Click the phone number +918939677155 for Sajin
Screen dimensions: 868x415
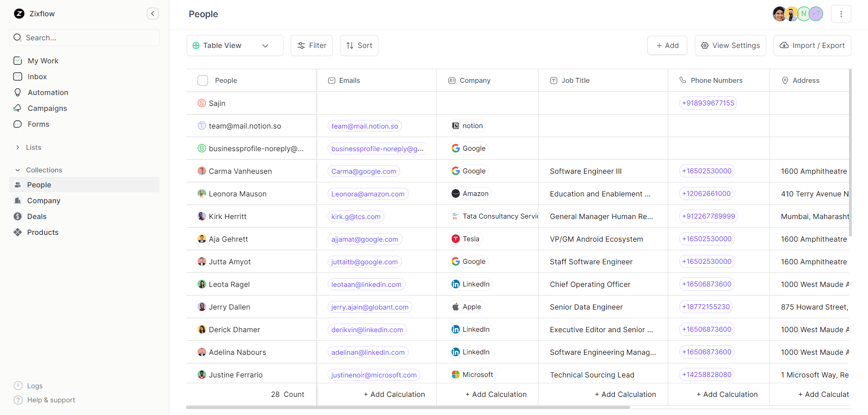click(708, 103)
